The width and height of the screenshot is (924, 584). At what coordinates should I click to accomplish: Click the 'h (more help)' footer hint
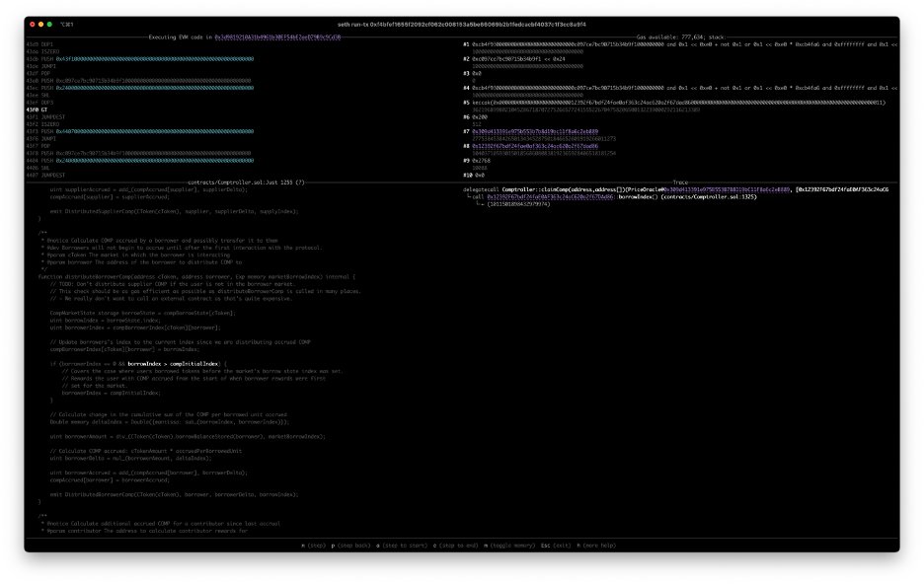click(596, 546)
